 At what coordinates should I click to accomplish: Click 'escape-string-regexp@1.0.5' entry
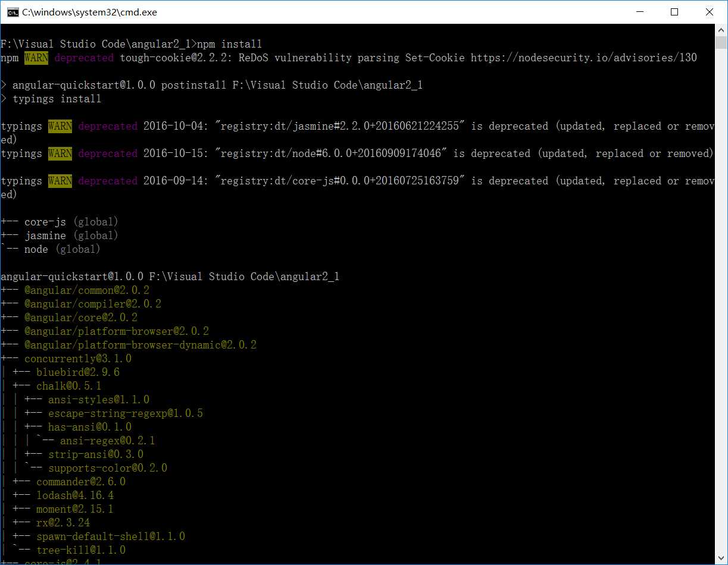point(126,413)
